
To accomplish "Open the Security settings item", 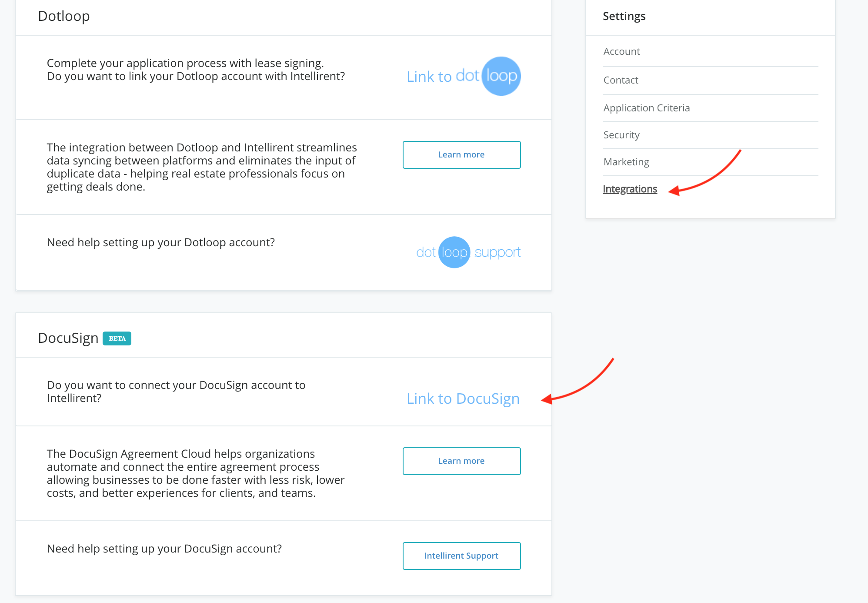I will pyautogui.click(x=621, y=135).
